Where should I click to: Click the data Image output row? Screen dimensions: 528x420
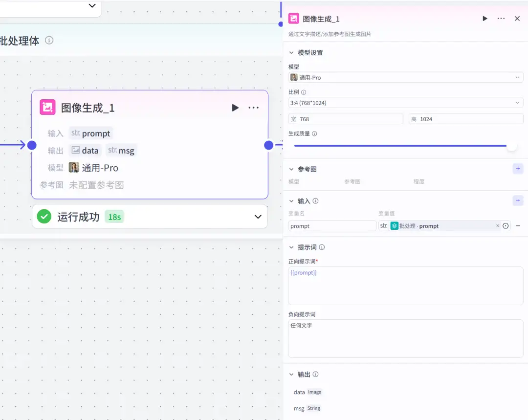[308, 392]
